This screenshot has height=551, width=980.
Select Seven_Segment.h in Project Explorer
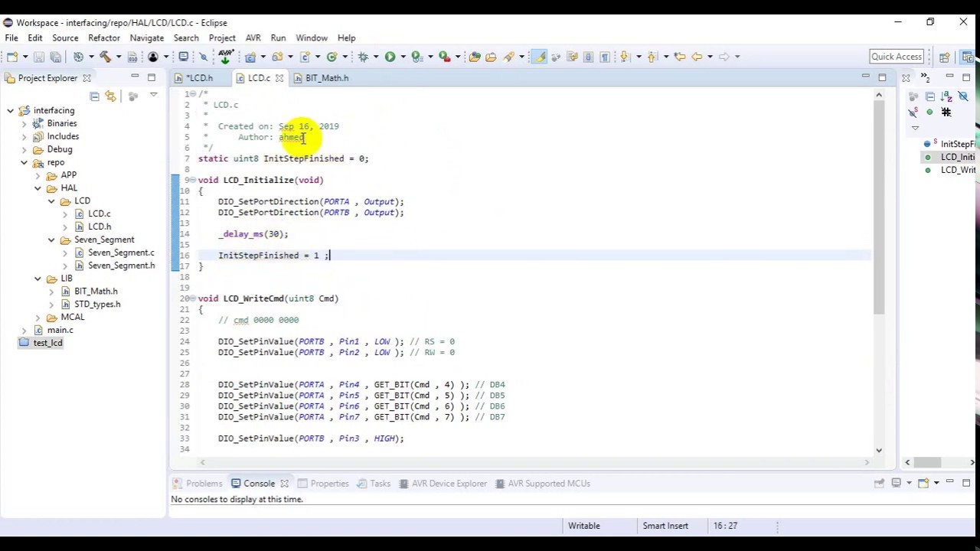tap(121, 266)
